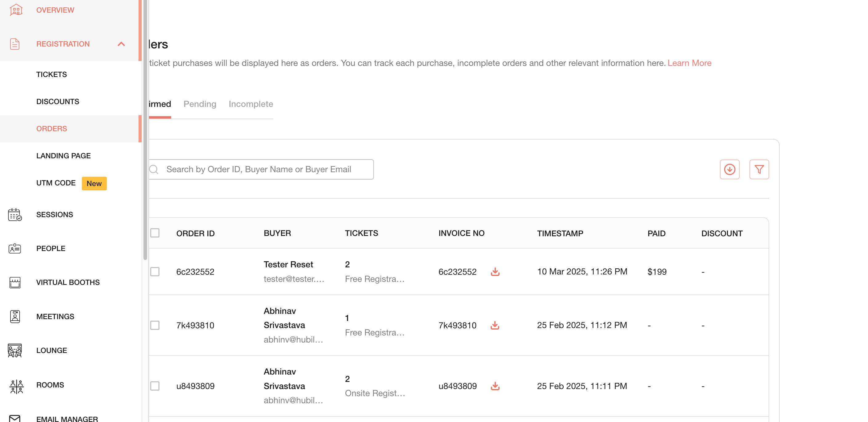Check the box for order 6c232552
Viewport: 868px width, 422px height.
155,272
